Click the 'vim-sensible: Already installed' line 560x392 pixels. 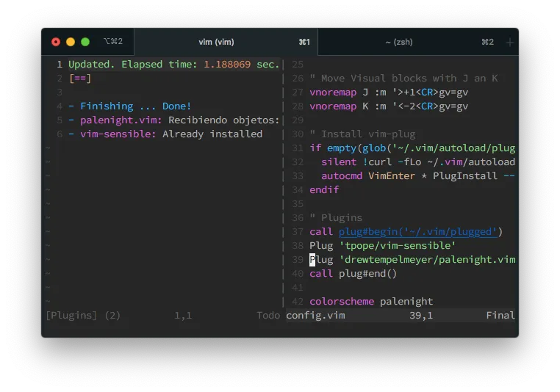point(165,134)
